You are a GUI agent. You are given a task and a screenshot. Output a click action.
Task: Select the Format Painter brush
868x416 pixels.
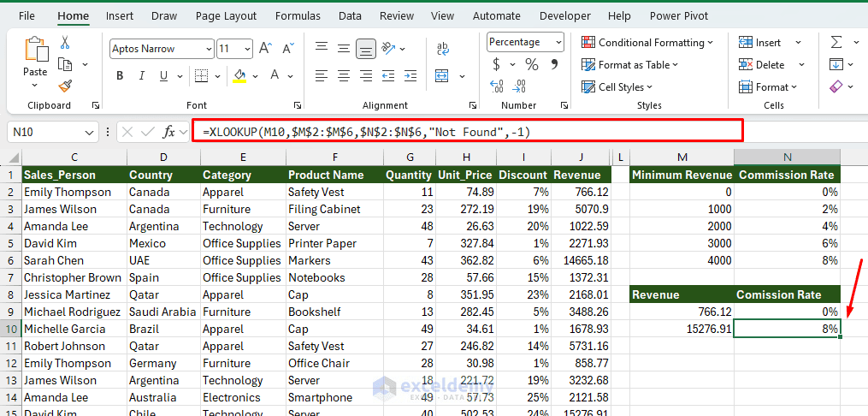(x=65, y=86)
